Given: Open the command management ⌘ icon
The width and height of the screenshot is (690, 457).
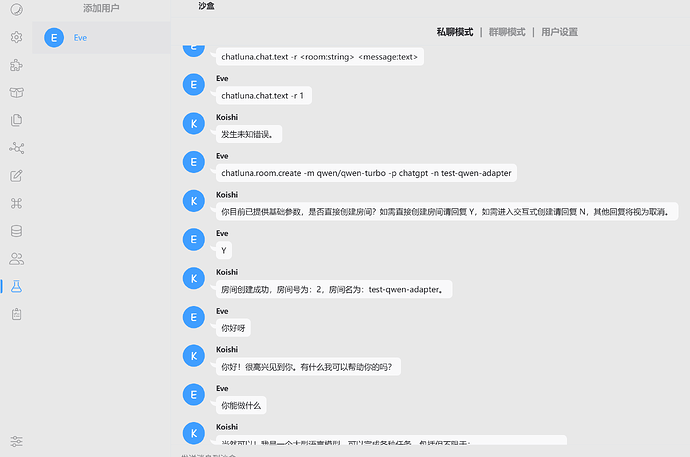Looking at the screenshot, I should [16, 203].
